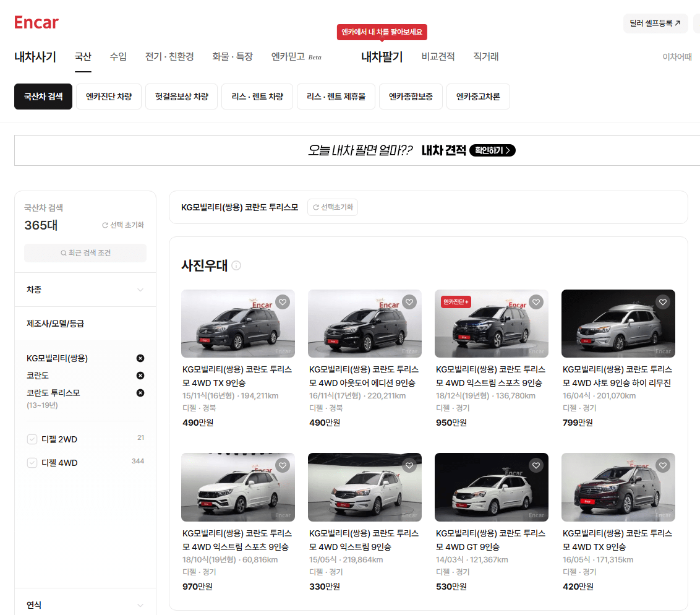Click the 18/10식(19년형) · 60,816km text

[x=230, y=559]
